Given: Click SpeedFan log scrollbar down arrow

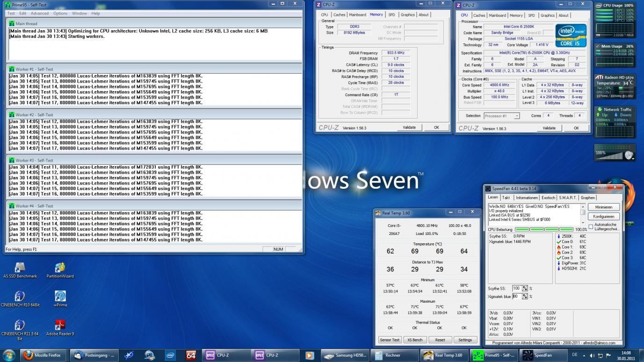Looking at the screenshot, I should tap(583, 223).
